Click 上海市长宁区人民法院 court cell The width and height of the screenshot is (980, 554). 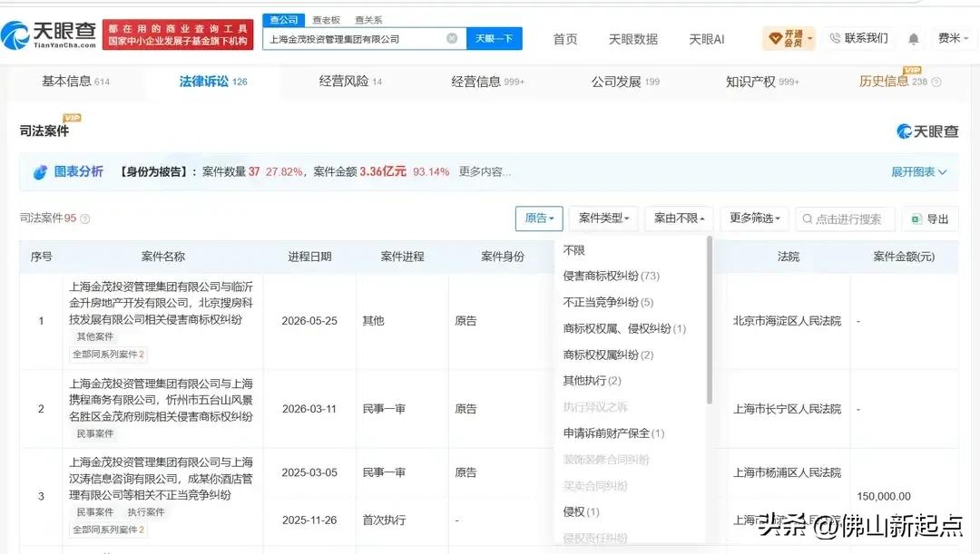787,409
